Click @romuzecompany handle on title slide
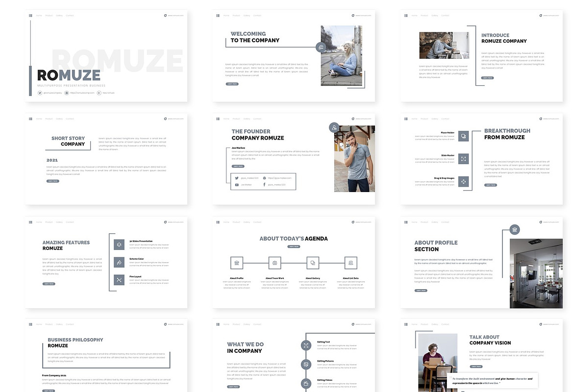 [x=52, y=93]
